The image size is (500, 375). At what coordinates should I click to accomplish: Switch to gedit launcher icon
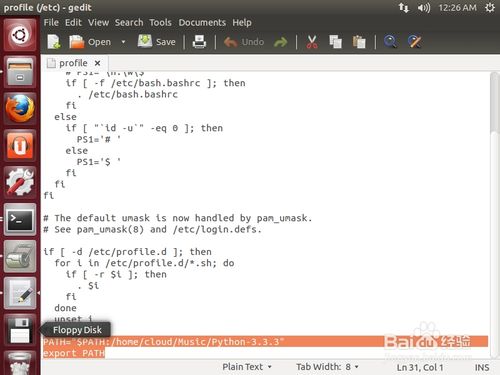click(20, 293)
